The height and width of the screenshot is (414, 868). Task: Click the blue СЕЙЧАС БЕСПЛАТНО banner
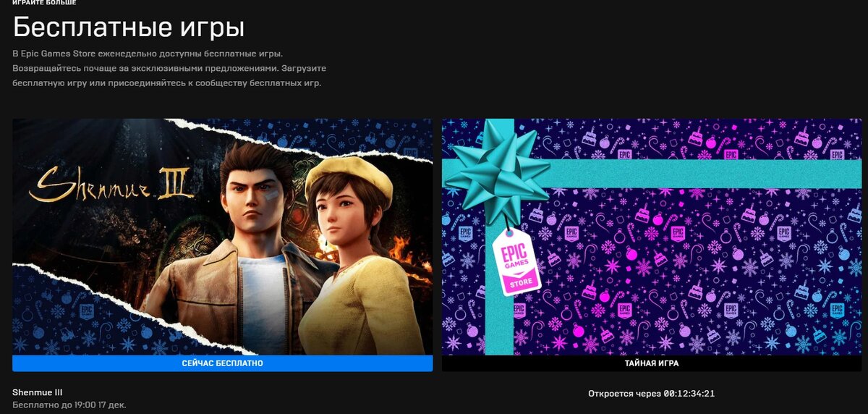[x=222, y=363]
